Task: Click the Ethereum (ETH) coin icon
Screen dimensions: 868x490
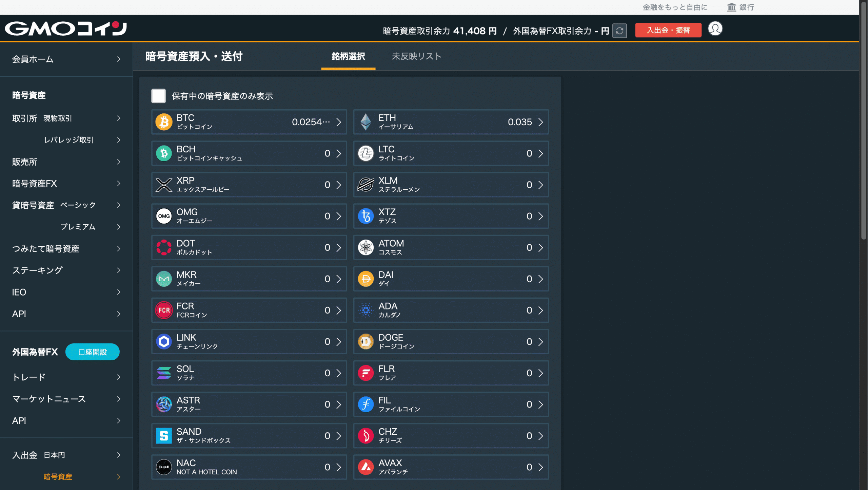Action: click(x=366, y=122)
